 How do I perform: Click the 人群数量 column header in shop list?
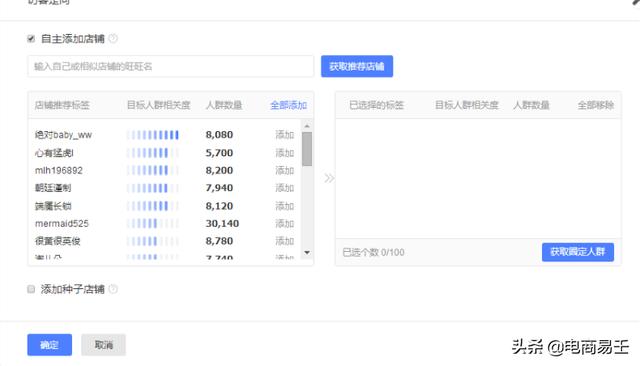[224, 105]
